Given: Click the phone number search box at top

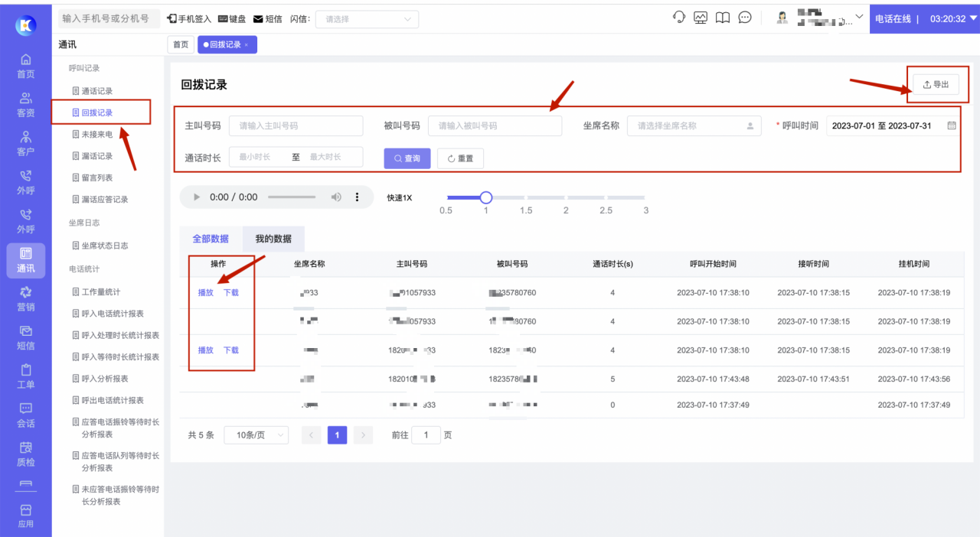Looking at the screenshot, I should pyautogui.click(x=109, y=18).
